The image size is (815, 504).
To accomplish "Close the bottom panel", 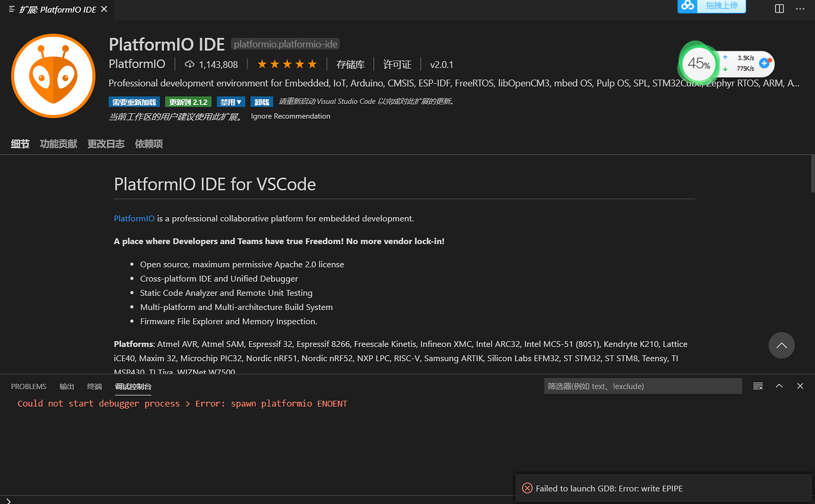I will 800,386.
